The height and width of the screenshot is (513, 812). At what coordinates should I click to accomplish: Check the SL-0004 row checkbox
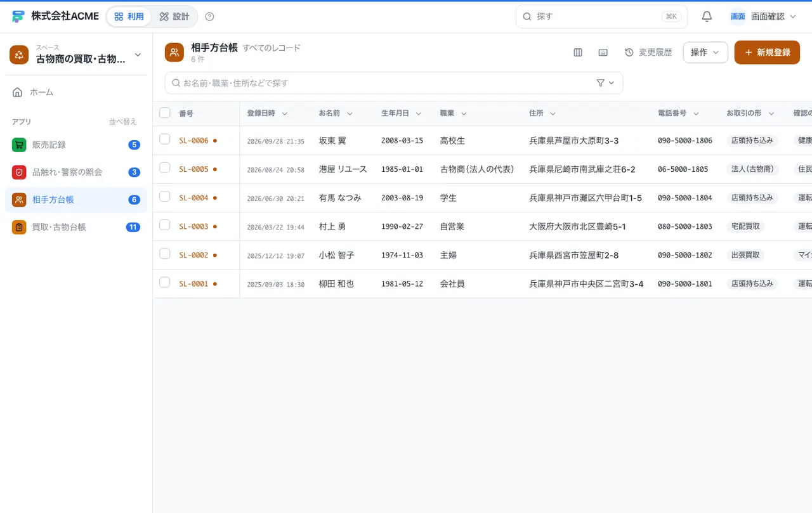(x=165, y=196)
